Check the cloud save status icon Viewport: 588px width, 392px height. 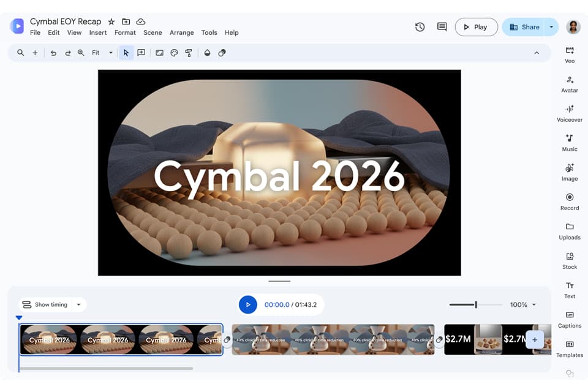tap(141, 22)
